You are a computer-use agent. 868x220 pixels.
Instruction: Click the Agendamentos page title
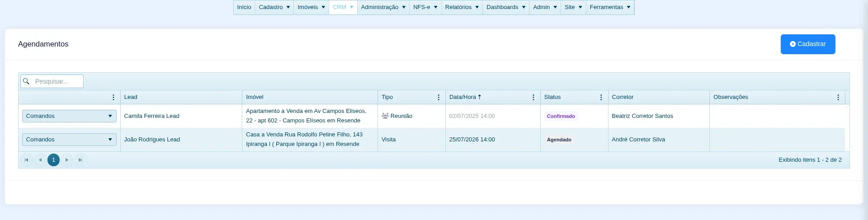pos(43,44)
